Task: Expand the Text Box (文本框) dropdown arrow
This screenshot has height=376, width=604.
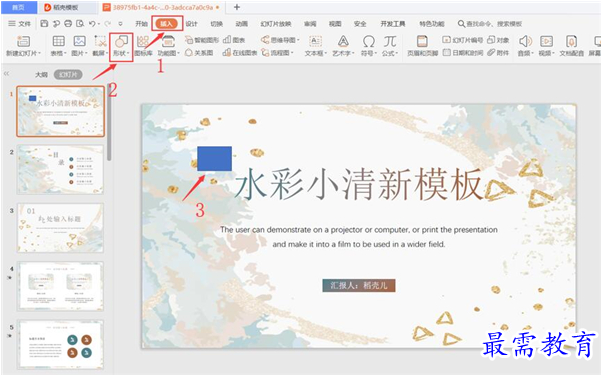Action: pyautogui.click(x=326, y=53)
